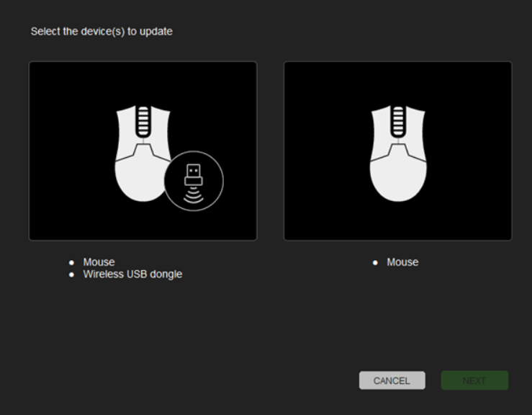Click the scroll wheel on the left mouse illustration
The height and width of the screenshot is (415, 532).
tap(143, 120)
